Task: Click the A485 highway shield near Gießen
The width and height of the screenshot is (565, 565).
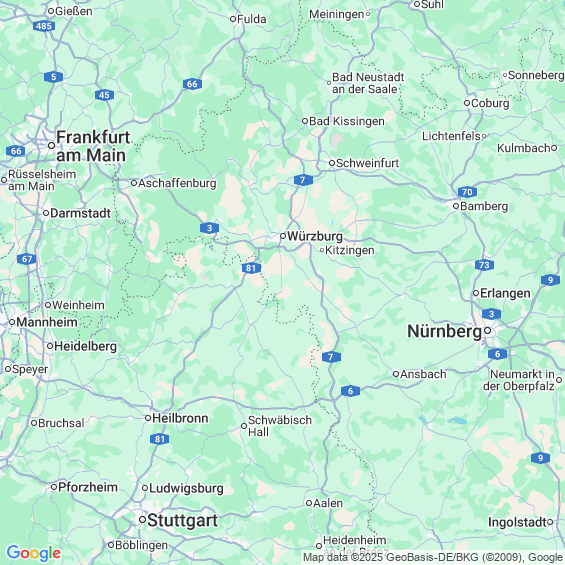Action: 44,26
